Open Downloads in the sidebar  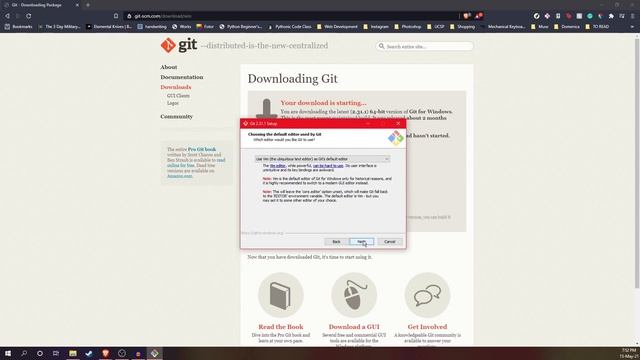coord(176,87)
